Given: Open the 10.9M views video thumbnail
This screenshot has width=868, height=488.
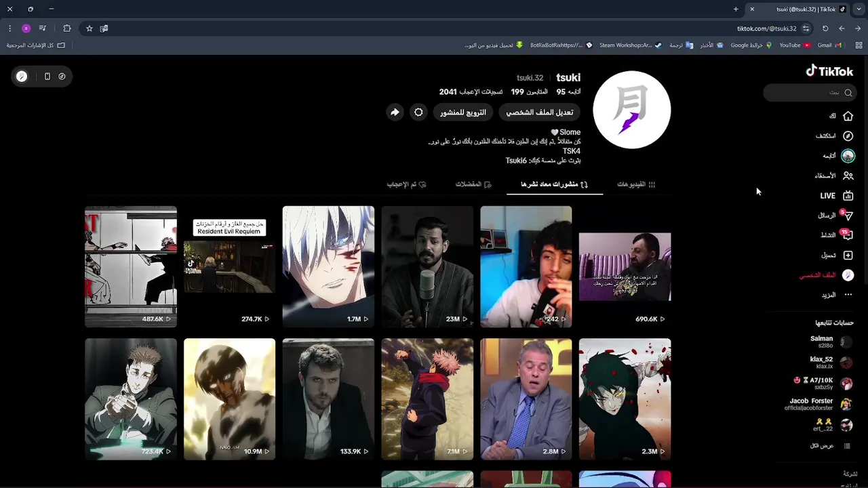Looking at the screenshot, I should [x=229, y=399].
